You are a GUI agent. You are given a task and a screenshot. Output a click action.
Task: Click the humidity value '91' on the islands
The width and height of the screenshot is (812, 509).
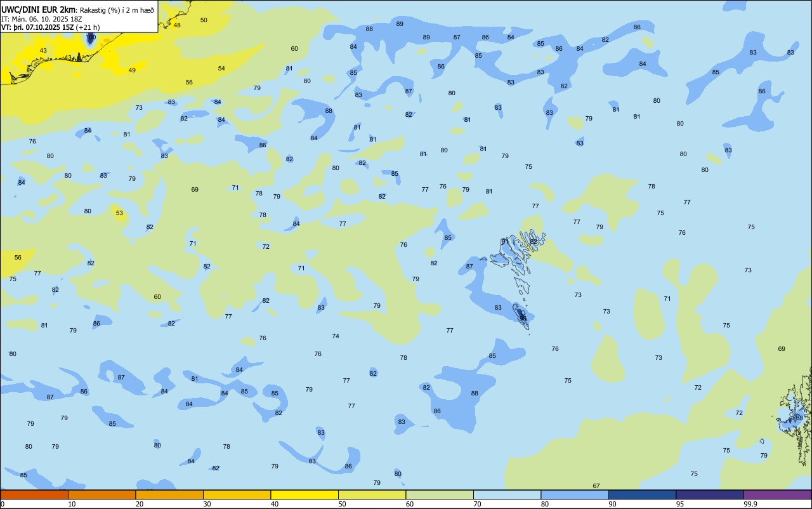pos(505,242)
